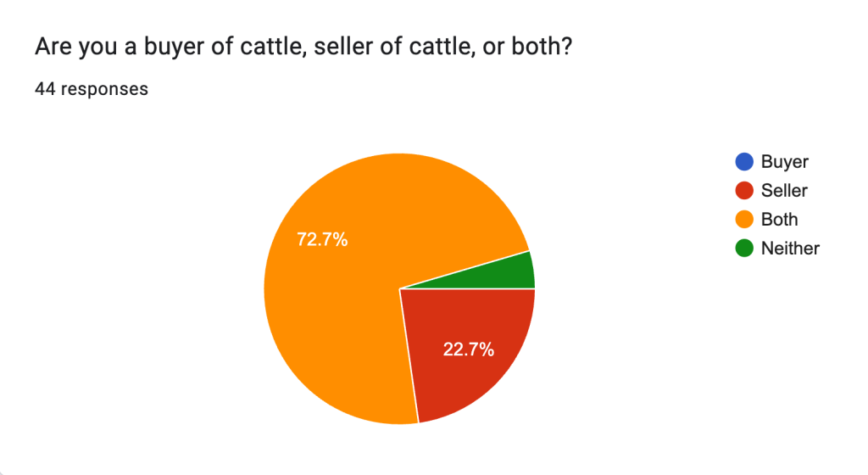
Task: Click the 72.7% slice label
Action: click(x=322, y=239)
